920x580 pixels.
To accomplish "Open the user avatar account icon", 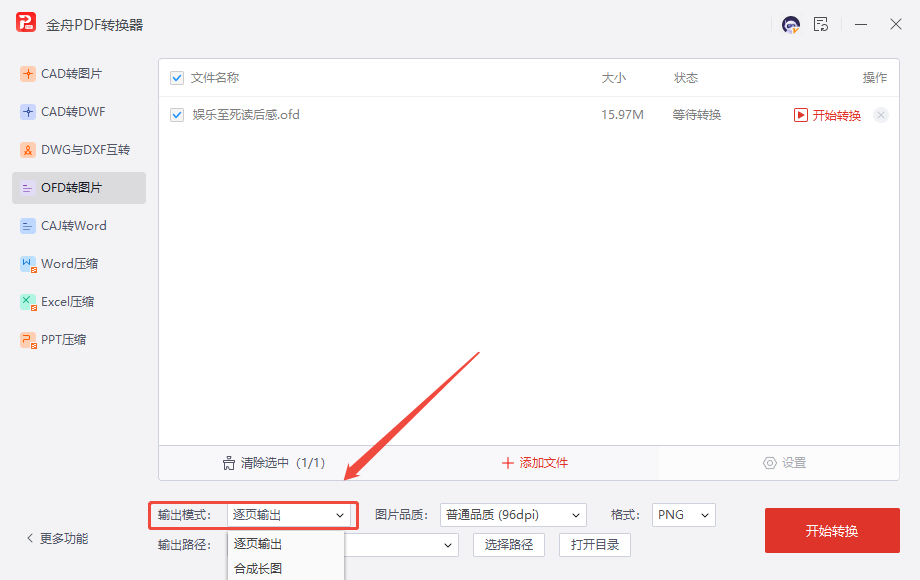I will click(x=790, y=25).
